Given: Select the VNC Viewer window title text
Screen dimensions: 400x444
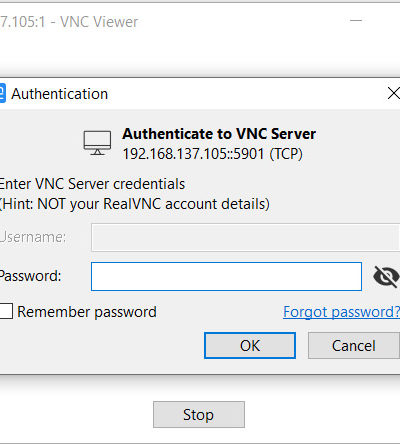Looking at the screenshot, I should point(69,22).
